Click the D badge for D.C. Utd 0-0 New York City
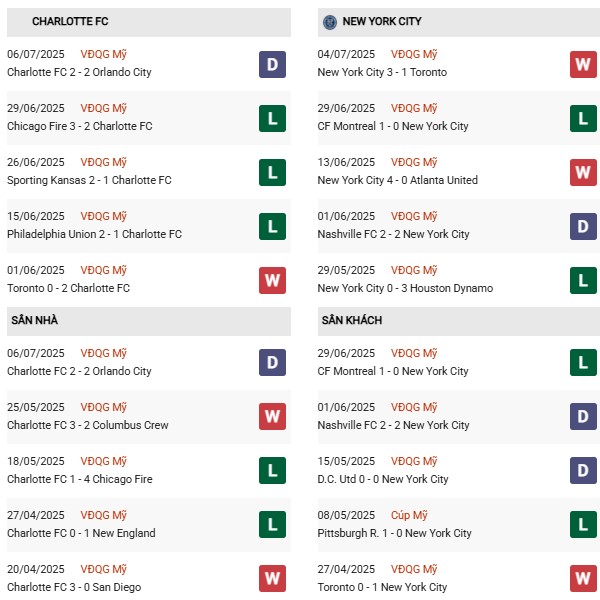 (x=583, y=471)
